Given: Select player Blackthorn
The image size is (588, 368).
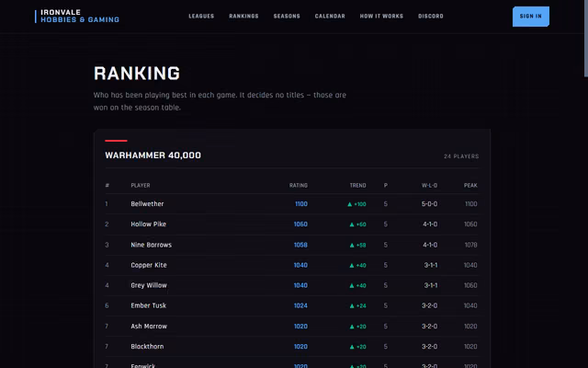Looking at the screenshot, I should pyautogui.click(x=147, y=347).
